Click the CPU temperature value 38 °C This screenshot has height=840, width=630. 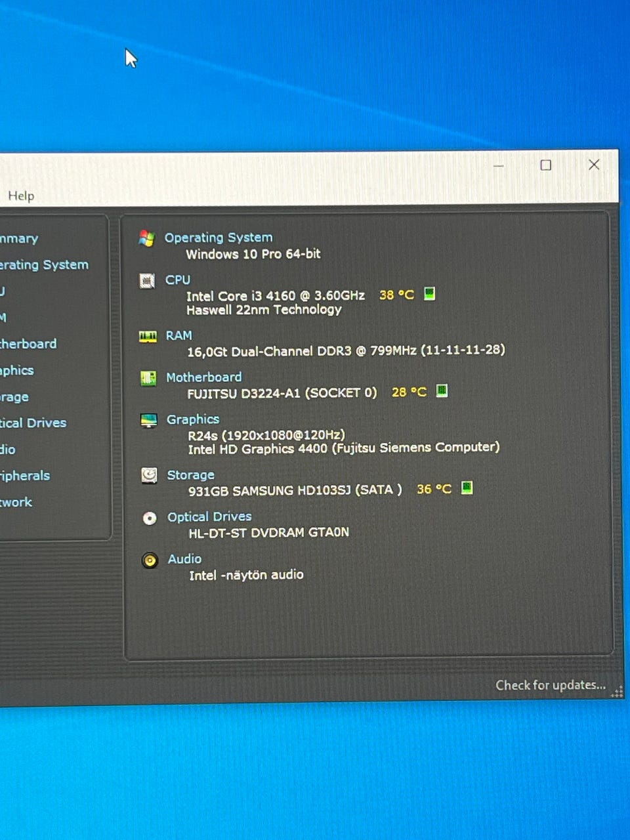click(397, 295)
